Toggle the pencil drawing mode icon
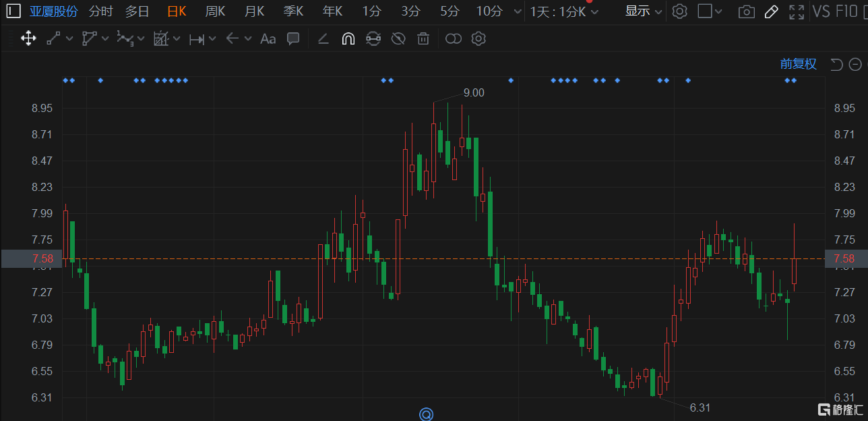Screen dimensions: 868x421 (x=772, y=11)
